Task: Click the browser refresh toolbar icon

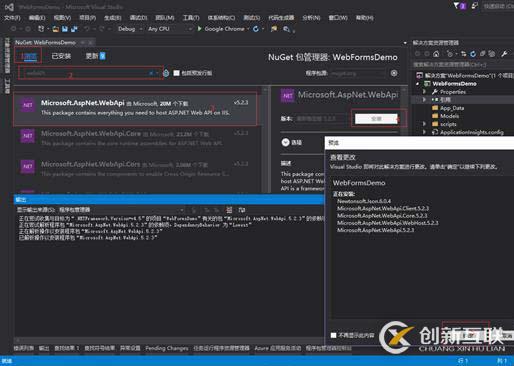Action: (x=256, y=29)
